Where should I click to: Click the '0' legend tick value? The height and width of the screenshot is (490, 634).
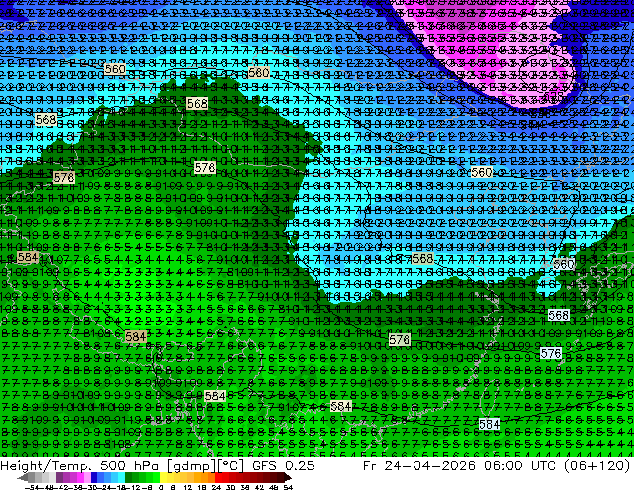[x=161, y=488]
